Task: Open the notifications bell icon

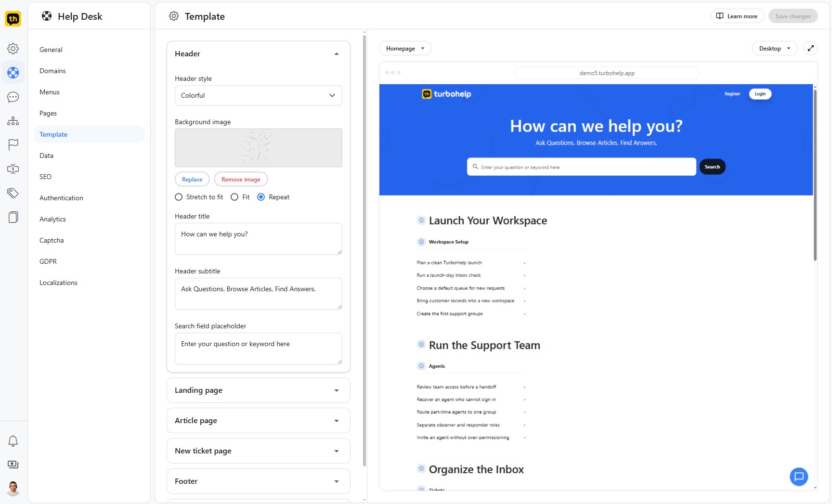Action: (13, 441)
